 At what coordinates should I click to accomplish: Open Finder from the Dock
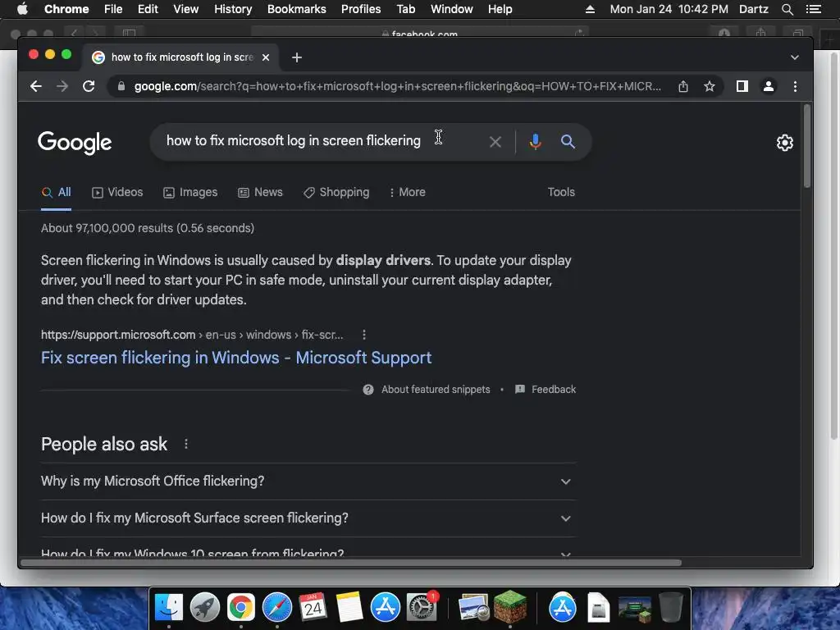tap(169, 607)
